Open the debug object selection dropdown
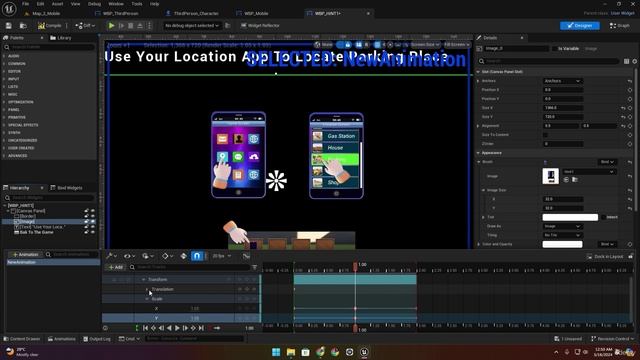The image size is (640, 360). pyautogui.click(x=191, y=26)
